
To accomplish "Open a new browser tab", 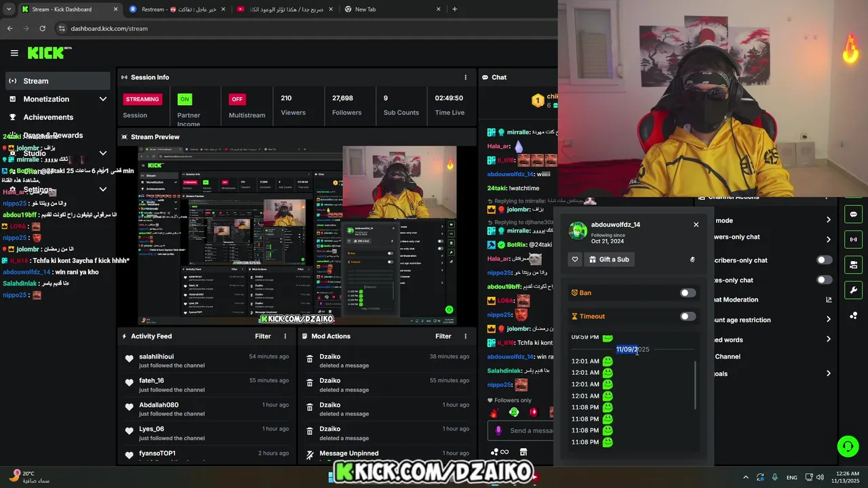I will click(x=454, y=9).
